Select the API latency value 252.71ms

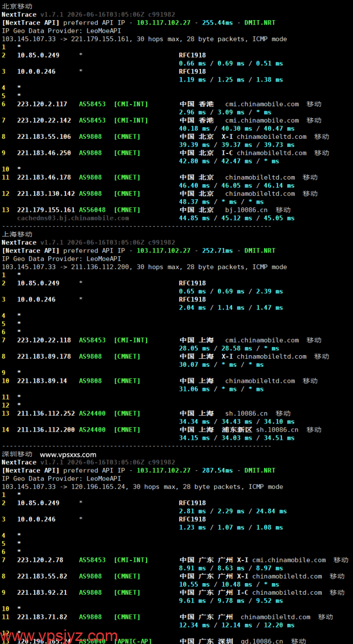218,251
